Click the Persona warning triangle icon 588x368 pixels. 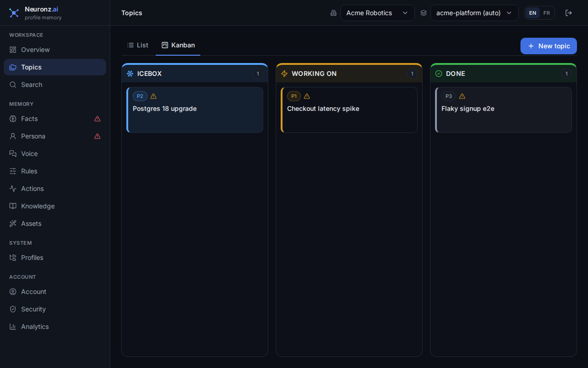point(97,136)
